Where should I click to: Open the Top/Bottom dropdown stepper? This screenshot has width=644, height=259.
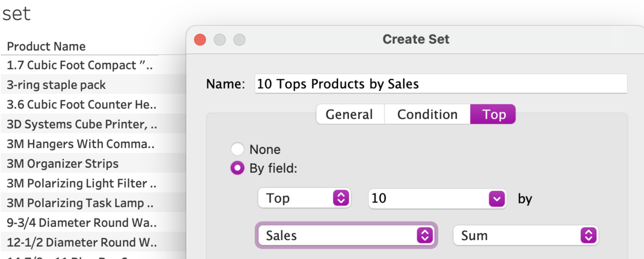(341, 198)
